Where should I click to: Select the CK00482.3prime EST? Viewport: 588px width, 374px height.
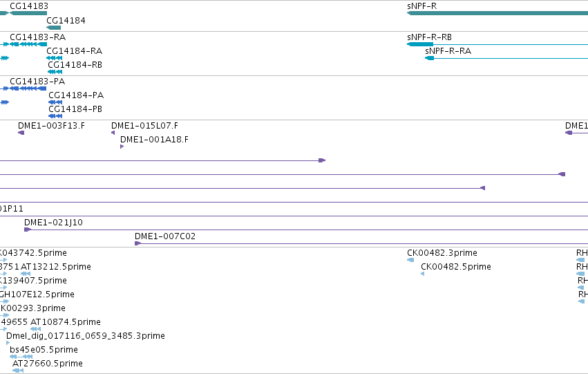(x=410, y=259)
